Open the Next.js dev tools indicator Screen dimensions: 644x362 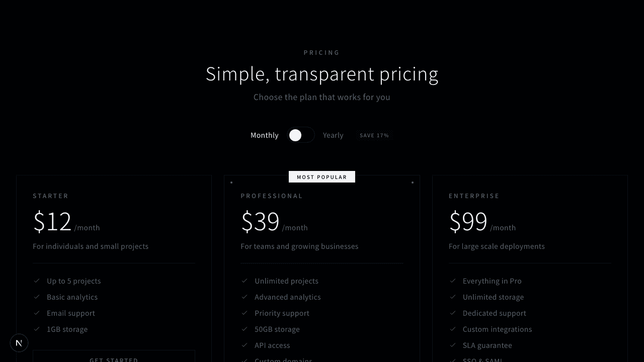[19, 343]
